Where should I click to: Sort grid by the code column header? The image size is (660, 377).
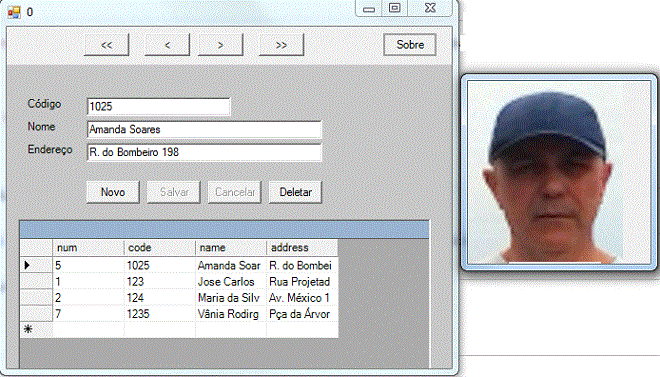pos(160,248)
